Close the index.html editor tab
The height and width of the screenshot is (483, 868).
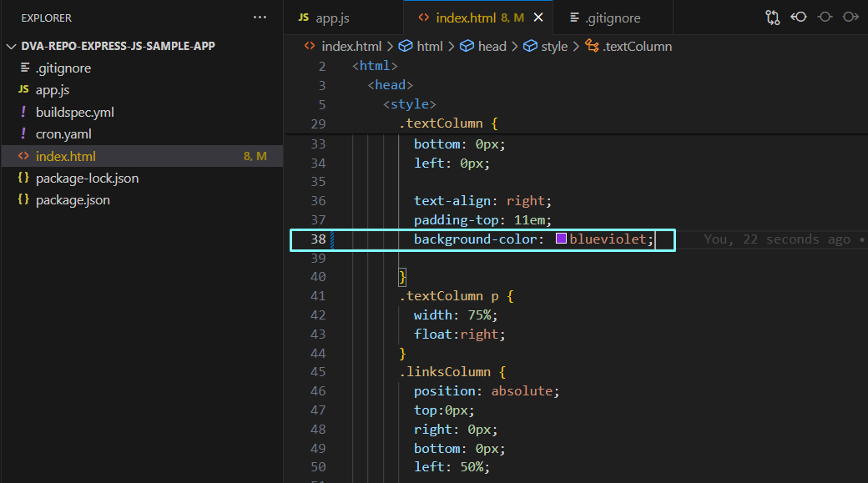click(538, 18)
